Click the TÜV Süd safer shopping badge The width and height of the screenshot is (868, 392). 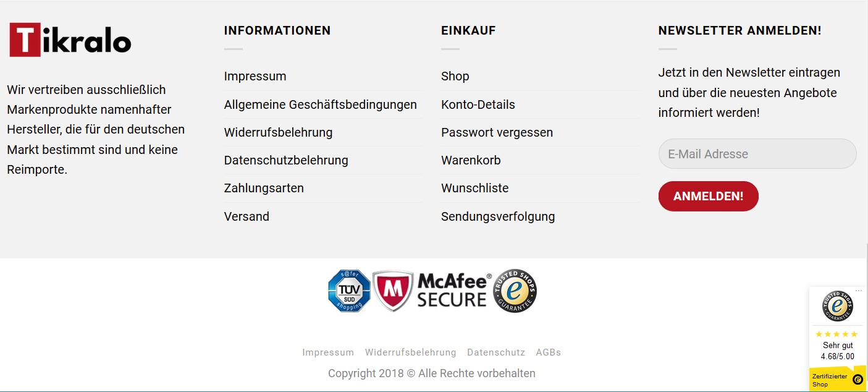pyautogui.click(x=349, y=291)
